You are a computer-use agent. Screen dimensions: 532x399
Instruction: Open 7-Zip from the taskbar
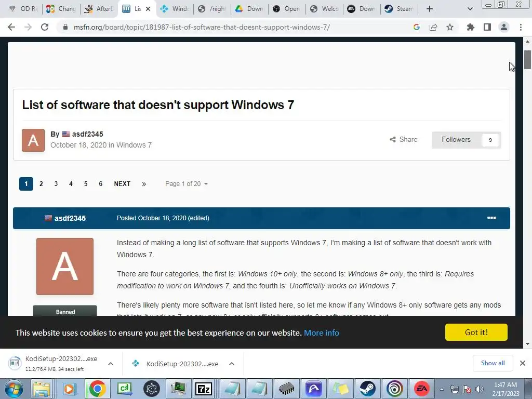204,389
